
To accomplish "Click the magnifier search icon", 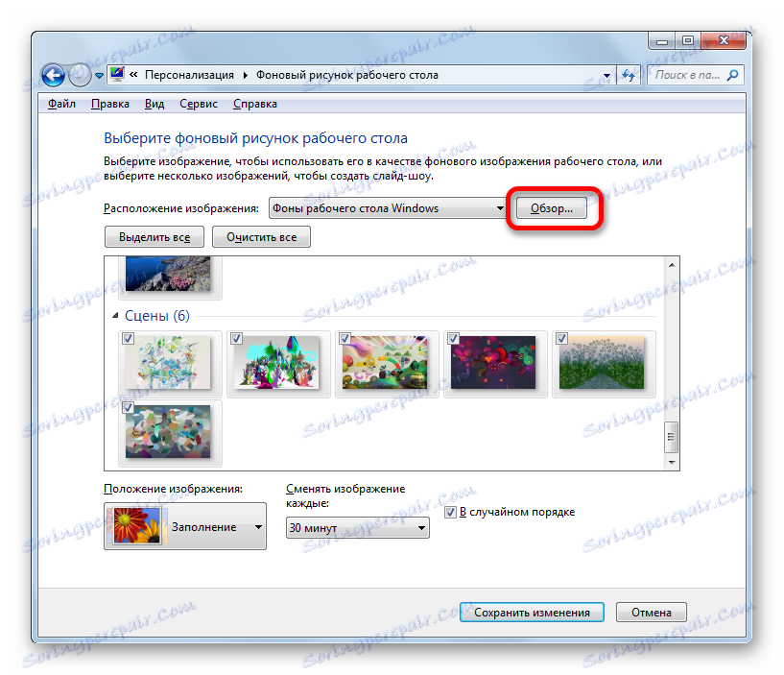I will pos(732,76).
